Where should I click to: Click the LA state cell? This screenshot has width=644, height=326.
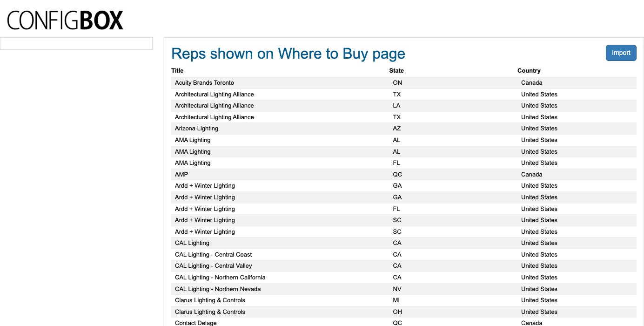tap(396, 106)
